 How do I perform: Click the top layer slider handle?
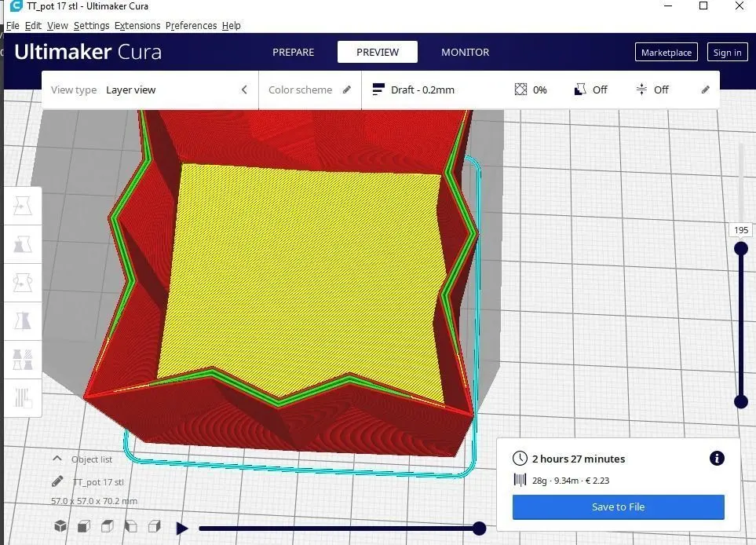[x=741, y=248]
